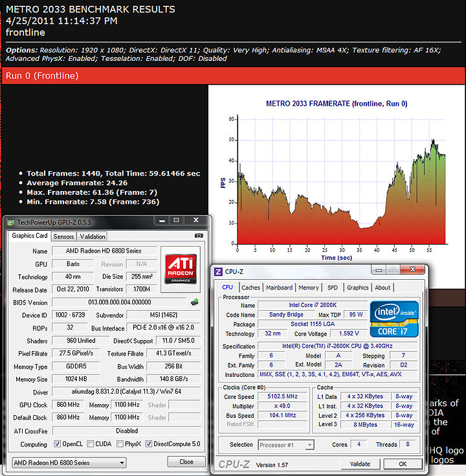Switch to the Sensors tab in GPU-Z
Viewport: 466px width, 476px height.
pyautogui.click(x=63, y=236)
